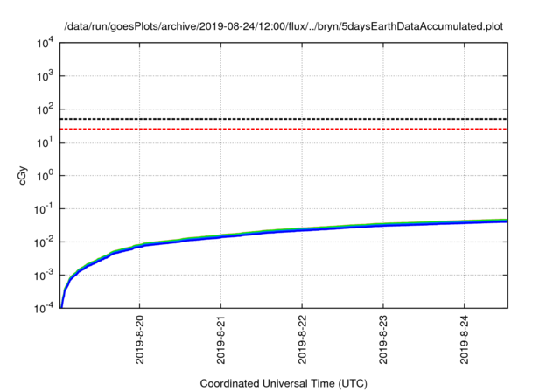This screenshot has width=560, height=392.
Task: Click the 10^-1 y-axis tick label
Action: 44,209
